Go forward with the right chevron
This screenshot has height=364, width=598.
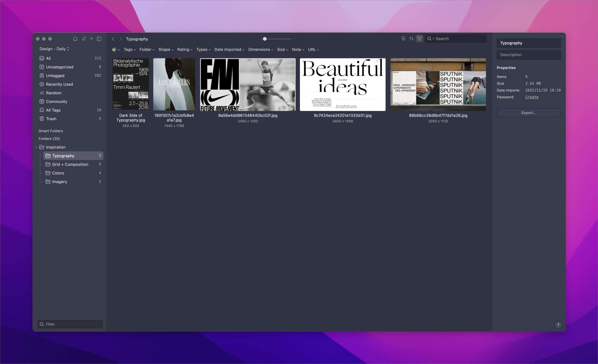coord(120,39)
